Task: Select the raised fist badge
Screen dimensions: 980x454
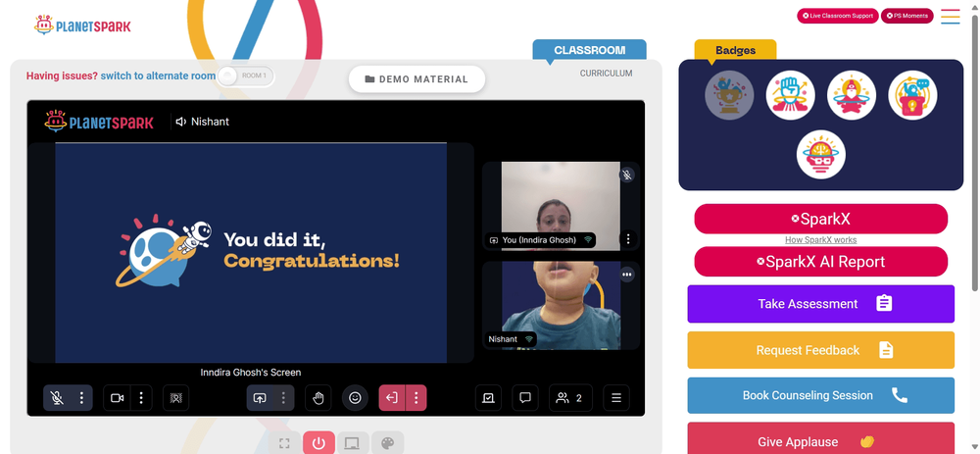Action: 791,95
